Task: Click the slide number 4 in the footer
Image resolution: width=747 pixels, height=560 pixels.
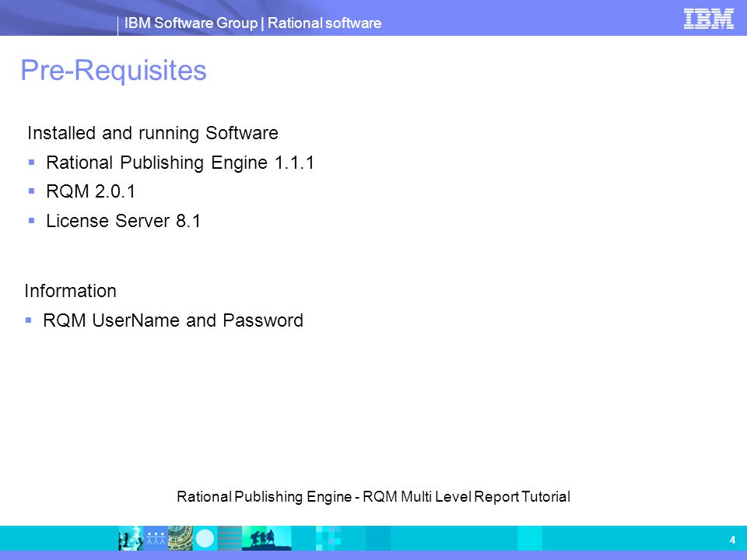Action: coord(732,540)
